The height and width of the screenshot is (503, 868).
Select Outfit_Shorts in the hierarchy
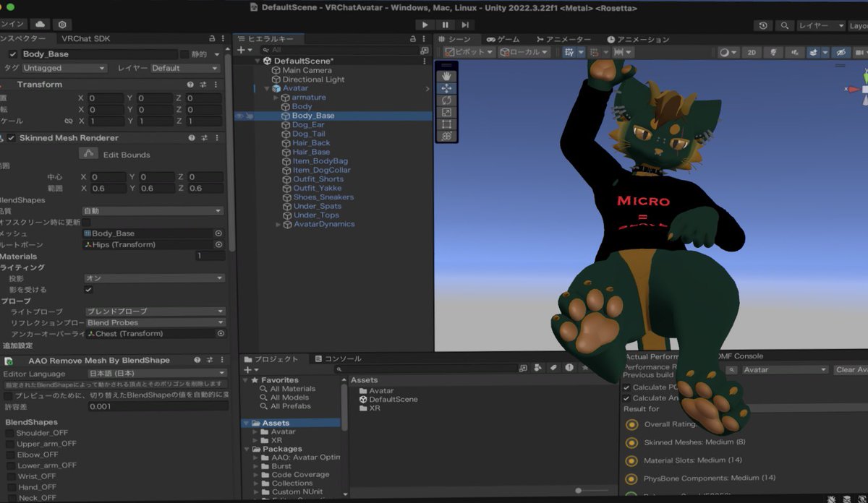(x=318, y=179)
